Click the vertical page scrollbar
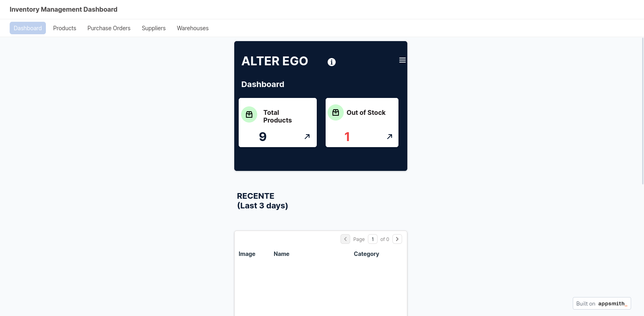The image size is (644, 316). [642, 111]
